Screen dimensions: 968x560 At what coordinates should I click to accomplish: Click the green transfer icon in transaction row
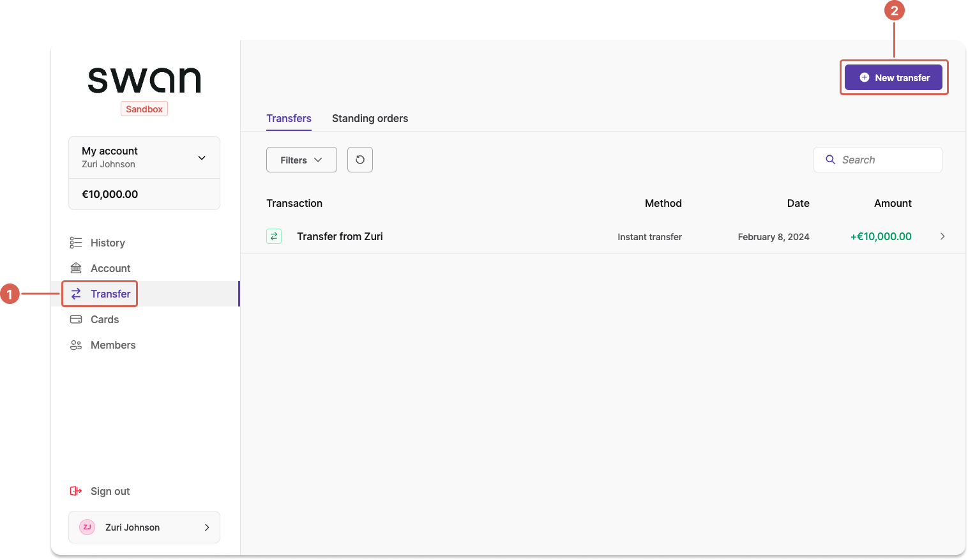pyautogui.click(x=274, y=236)
